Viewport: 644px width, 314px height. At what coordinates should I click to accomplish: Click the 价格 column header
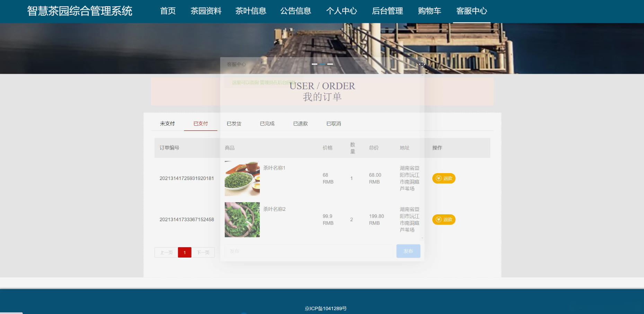pyautogui.click(x=328, y=148)
